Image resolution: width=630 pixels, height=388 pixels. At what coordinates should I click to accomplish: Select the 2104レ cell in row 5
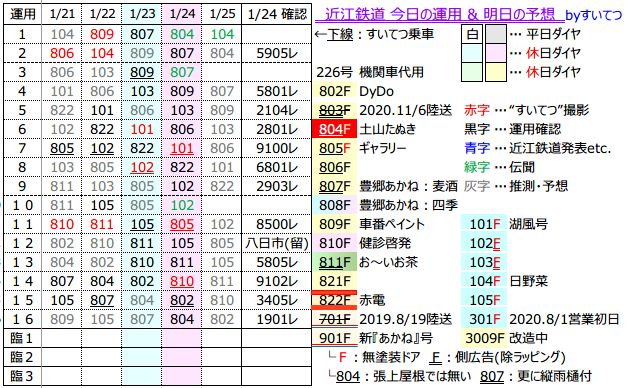[277, 110]
